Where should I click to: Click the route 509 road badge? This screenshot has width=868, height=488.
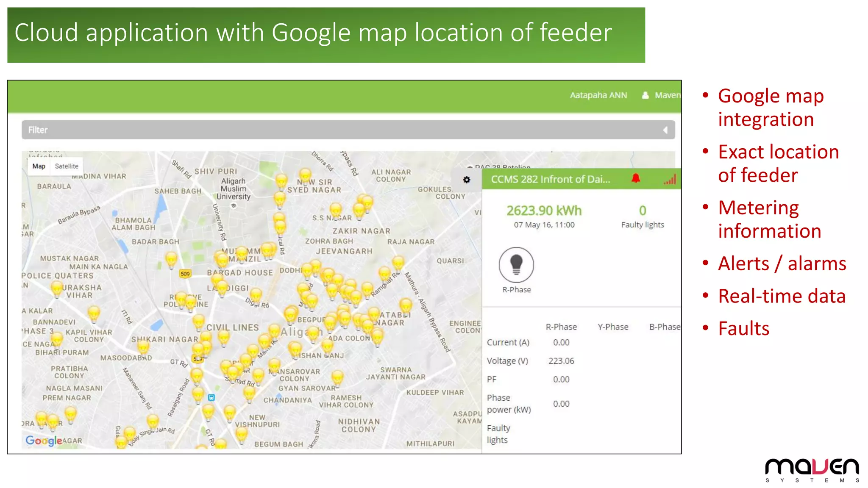click(x=185, y=274)
